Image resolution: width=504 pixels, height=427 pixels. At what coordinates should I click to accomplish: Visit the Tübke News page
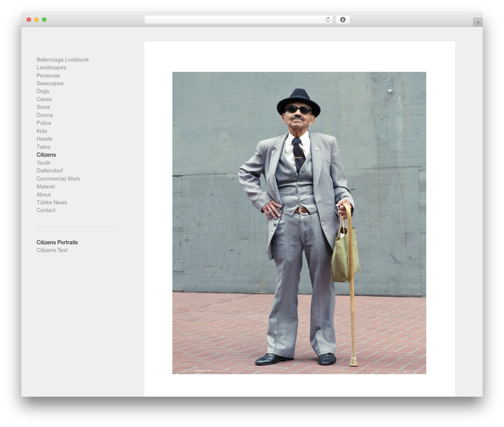[x=52, y=202]
